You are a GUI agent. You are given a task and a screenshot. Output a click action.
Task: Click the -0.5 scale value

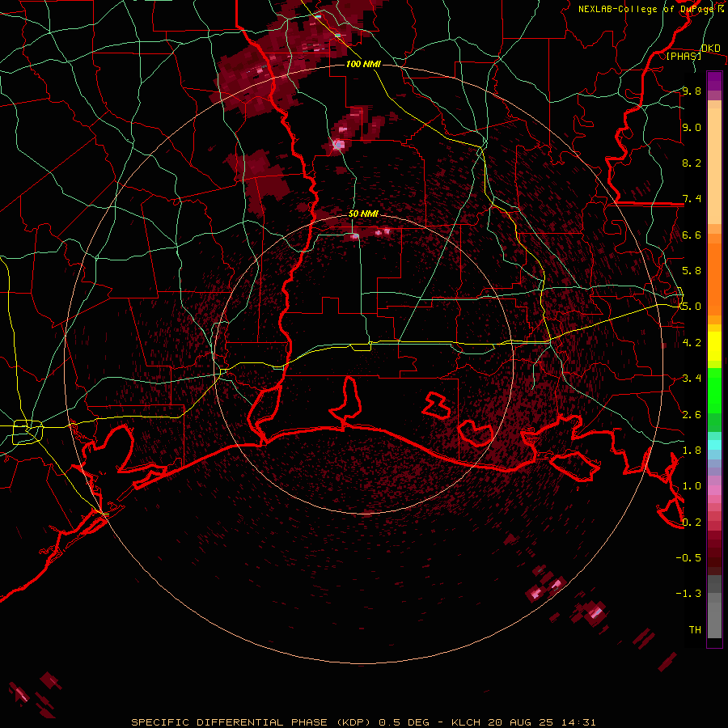pos(688,558)
